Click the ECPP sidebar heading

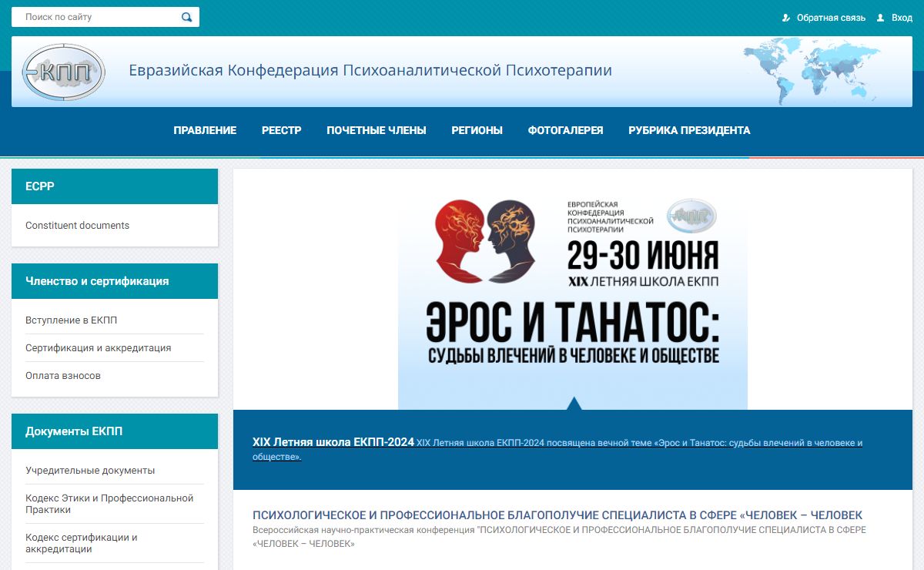115,186
